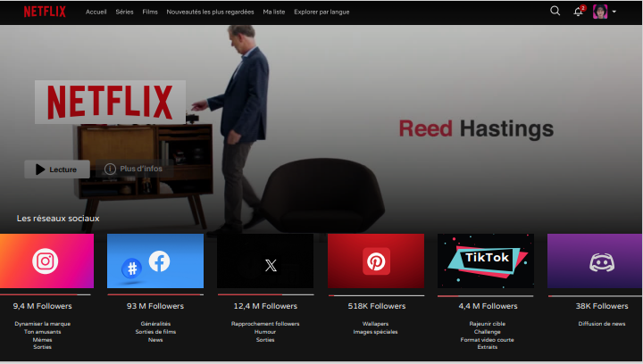Click the 518K Followers text

[377, 306]
